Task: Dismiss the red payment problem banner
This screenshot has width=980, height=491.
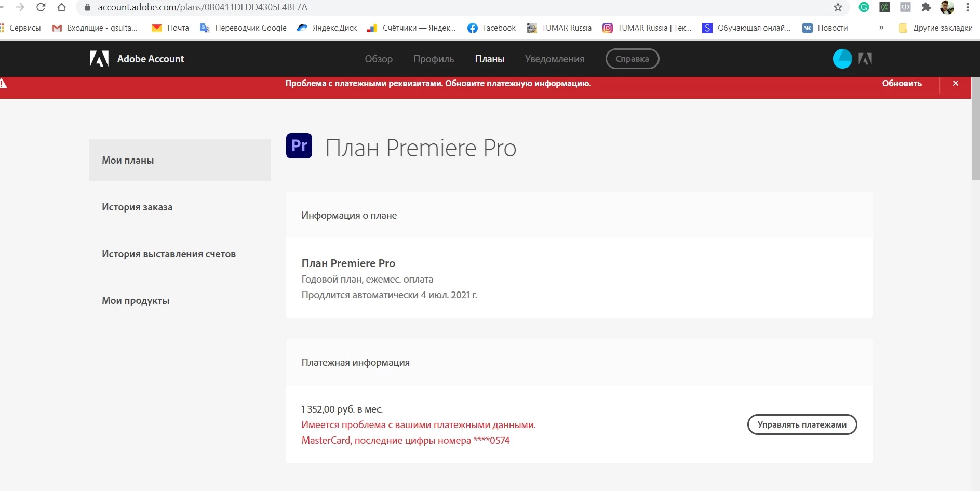Action: [956, 83]
